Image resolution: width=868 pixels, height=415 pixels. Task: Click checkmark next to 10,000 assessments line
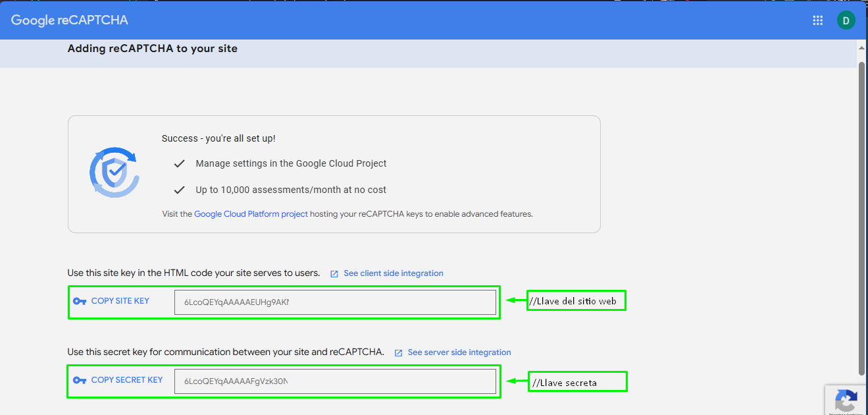(179, 190)
